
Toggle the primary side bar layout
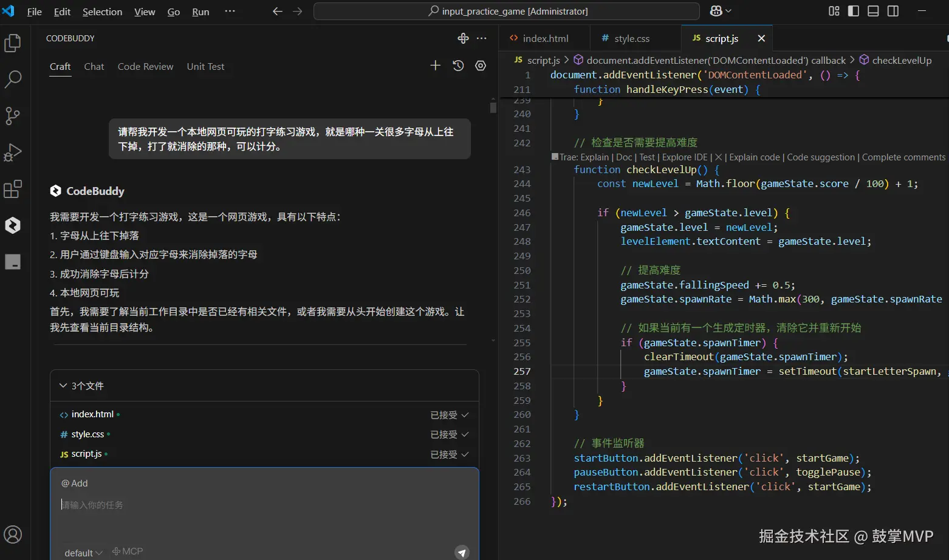(x=854, y=11)
